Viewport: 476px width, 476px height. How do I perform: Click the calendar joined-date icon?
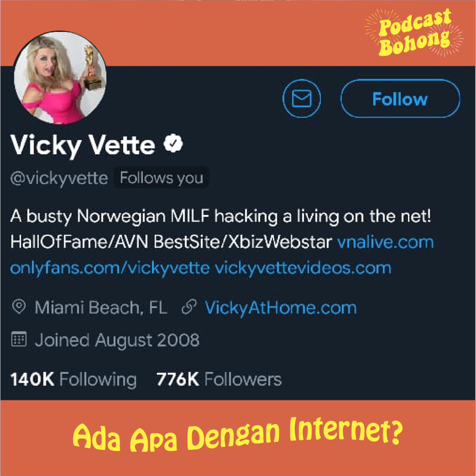[19, 339]
